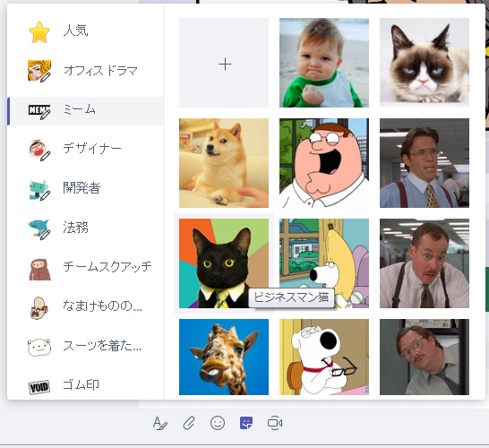Choose the 法務 shark category
Viewport: 489px width, 448px height.
[85, 228]
